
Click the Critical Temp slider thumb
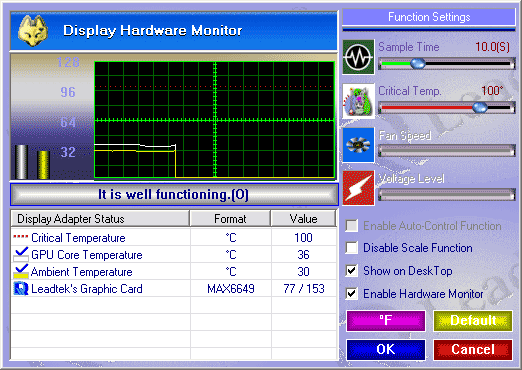(480, 107)
